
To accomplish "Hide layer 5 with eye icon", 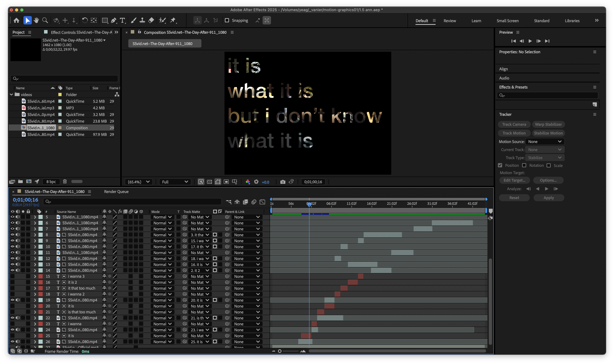I will click(x=12, y=217).
